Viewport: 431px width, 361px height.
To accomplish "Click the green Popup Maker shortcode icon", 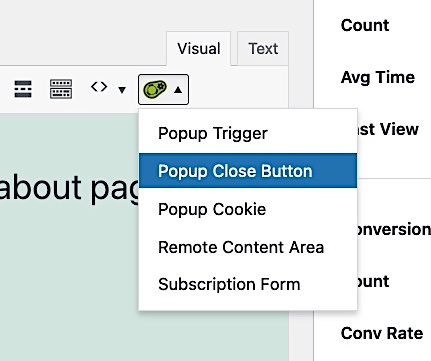I will pos(155,89).
